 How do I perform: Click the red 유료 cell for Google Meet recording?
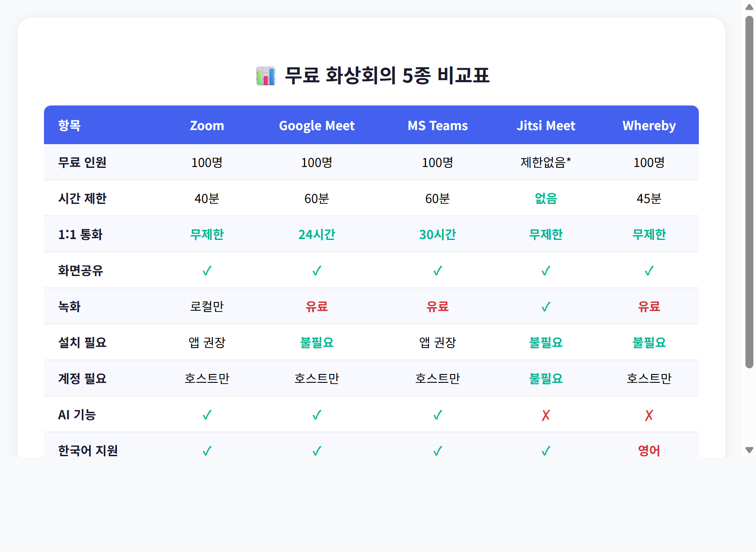(316, 306)
